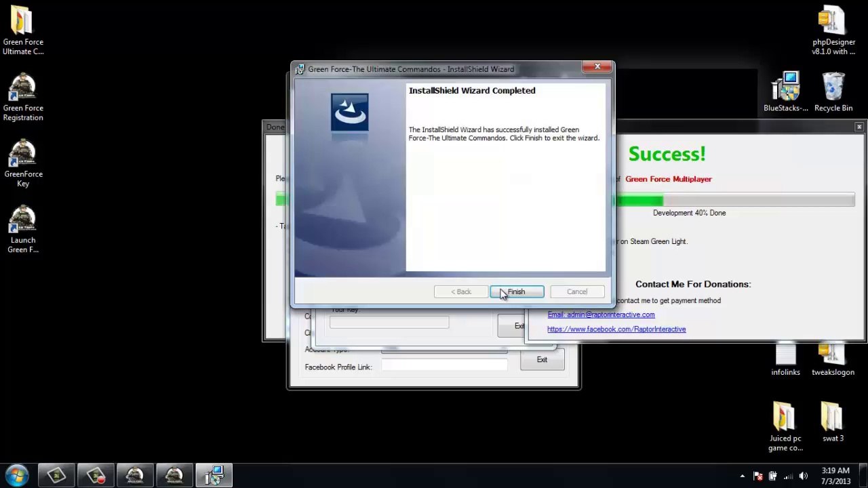Select the tweakslogon desktop icon
868x488 pixels.
coord(833,359)
